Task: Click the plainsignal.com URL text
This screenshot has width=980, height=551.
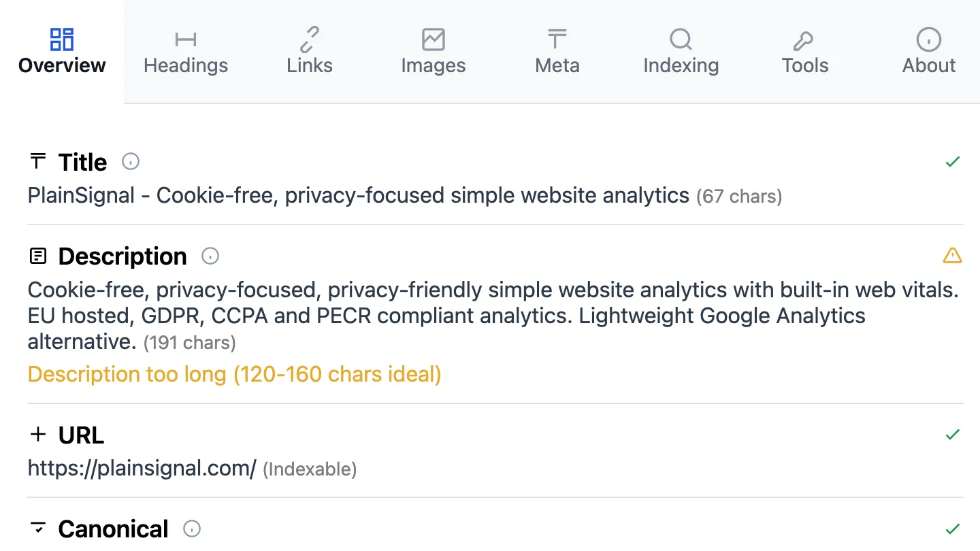Action: pos(142,468)
